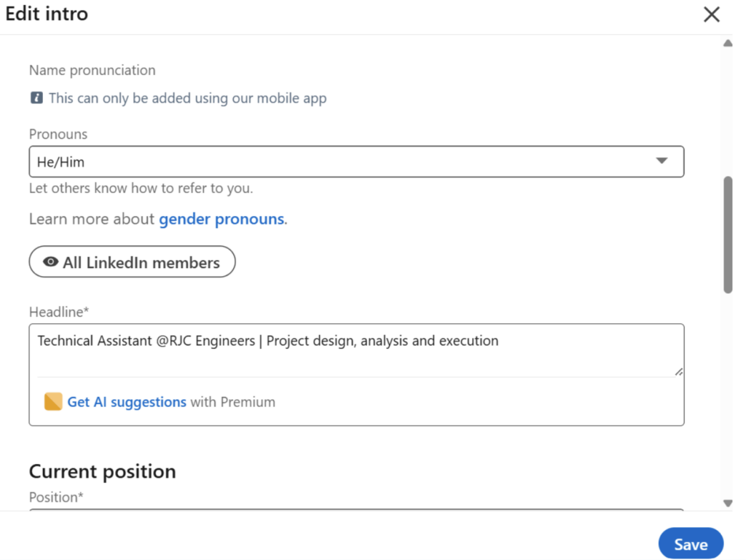This screenshot has width=746, height=560.
Task: Click the Pronouns field label
Action: click(x=58, y=135)
